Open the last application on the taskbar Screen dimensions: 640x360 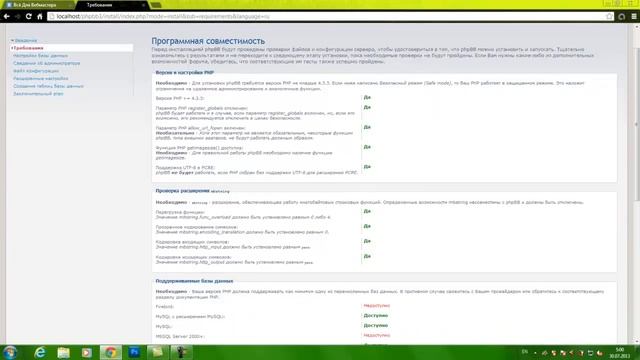coord(181,352)
